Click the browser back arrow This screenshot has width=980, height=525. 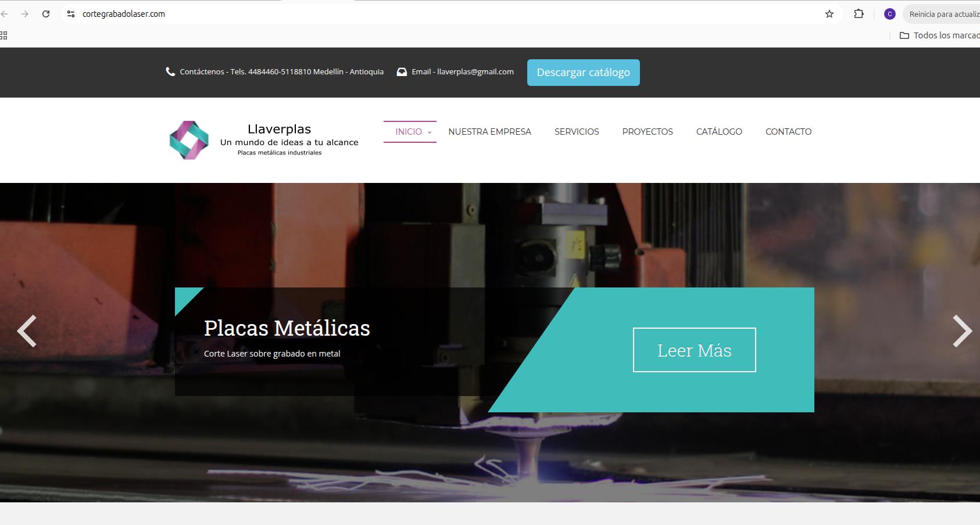(x=4, y=14)
